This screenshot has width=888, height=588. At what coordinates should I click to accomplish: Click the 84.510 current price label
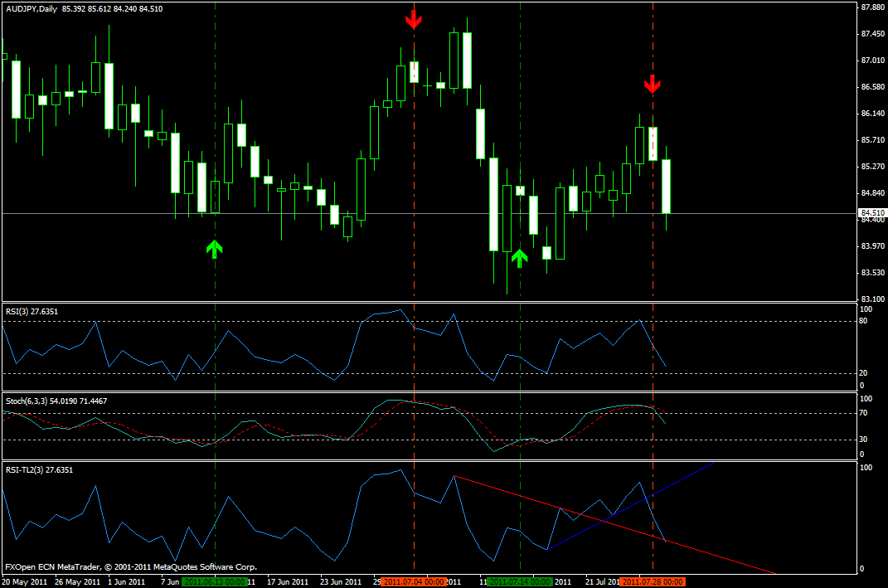871,213
